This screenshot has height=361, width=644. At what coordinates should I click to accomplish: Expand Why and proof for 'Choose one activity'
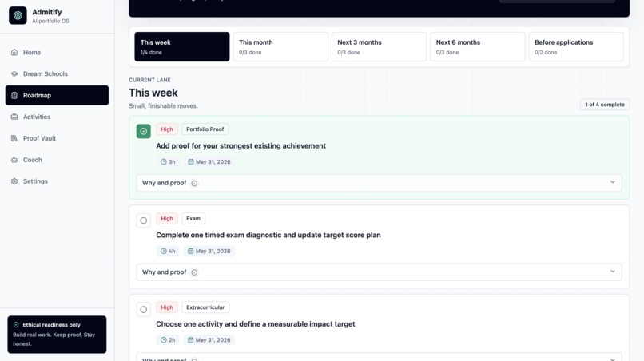pos(379,357)
